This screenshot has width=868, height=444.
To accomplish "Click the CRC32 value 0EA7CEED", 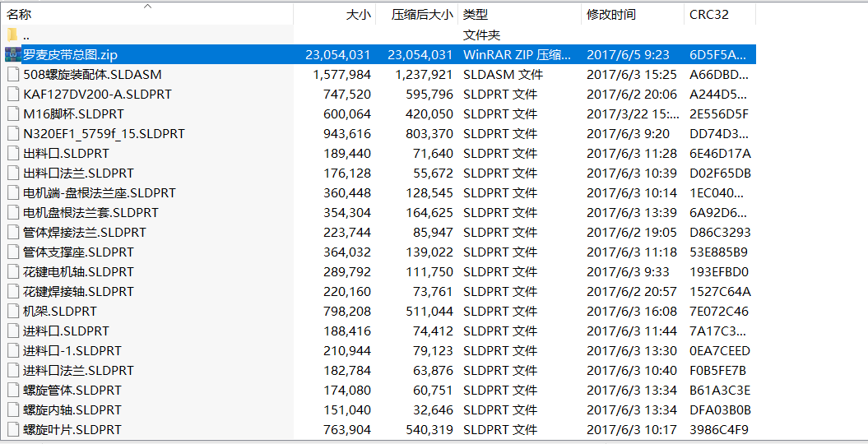I will pyautogui.click(x=720, y=350).
